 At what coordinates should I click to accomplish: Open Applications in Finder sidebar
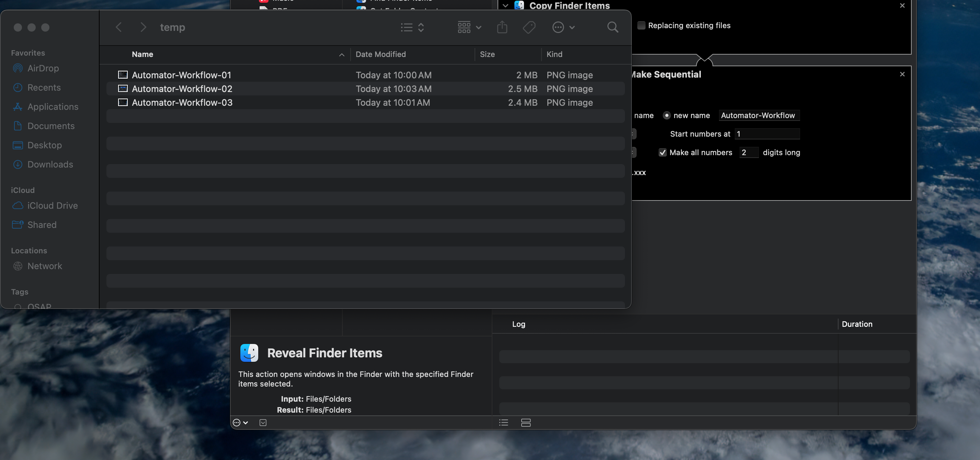(45, 106)
